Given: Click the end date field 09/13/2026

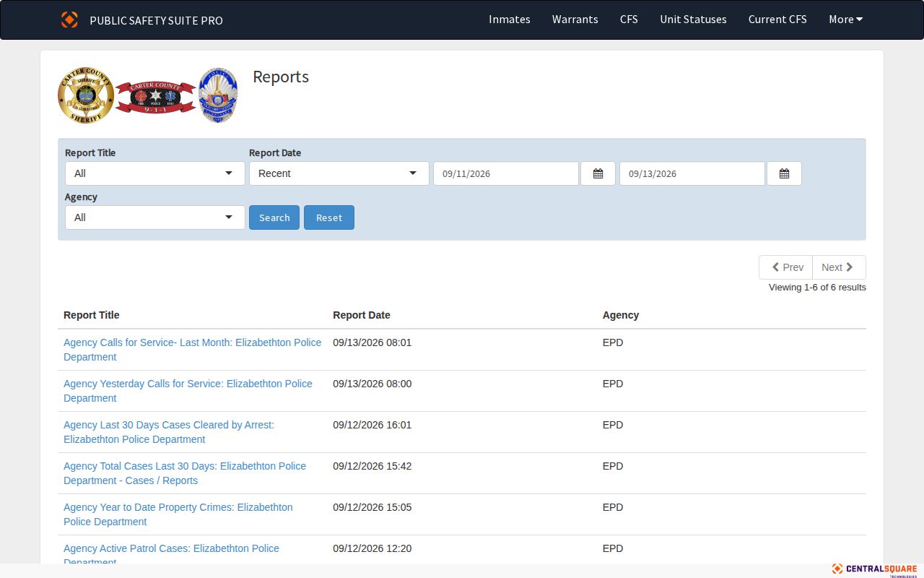Looking at the screenshot, I should click(x=692, y=173).
